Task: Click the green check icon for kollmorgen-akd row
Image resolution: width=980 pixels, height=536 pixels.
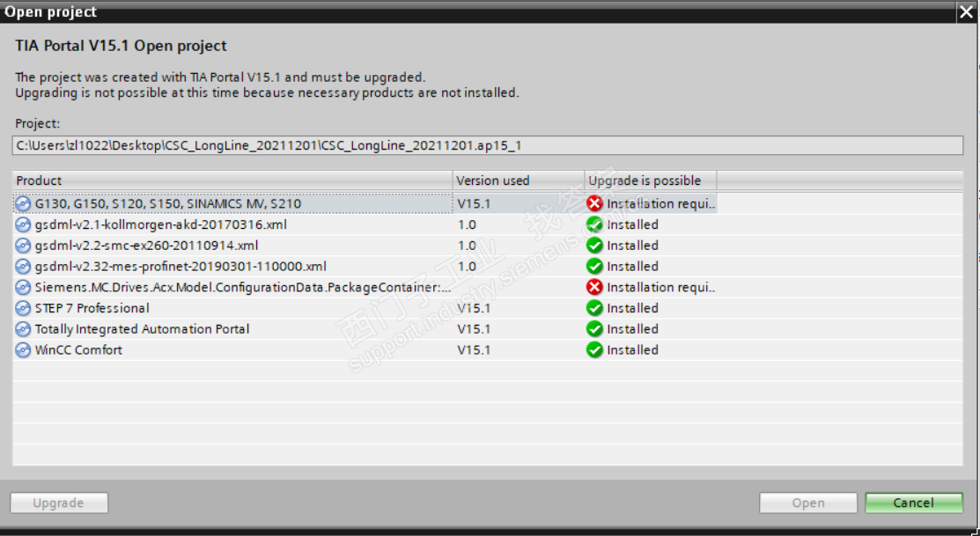Action: 594,225
